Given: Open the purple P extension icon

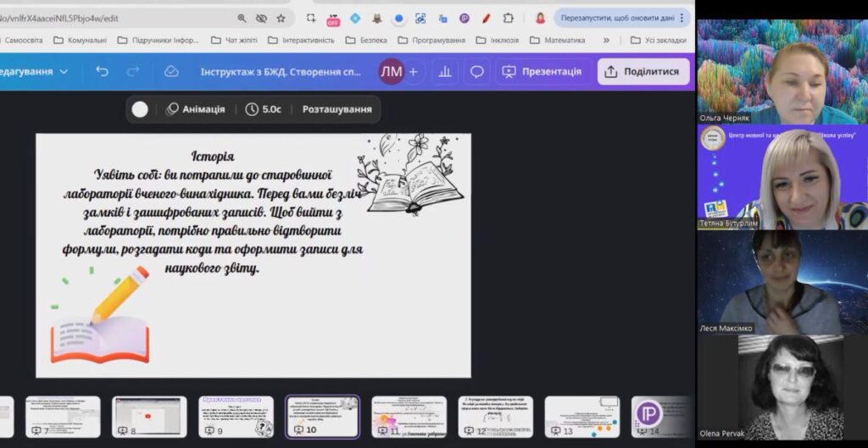Looking at the screenshot, I should click(465, 19).
